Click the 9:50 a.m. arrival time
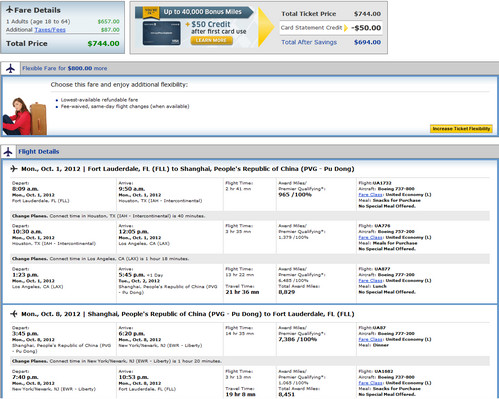The width and height of the screenshot is (499, 399). [132, 189]
